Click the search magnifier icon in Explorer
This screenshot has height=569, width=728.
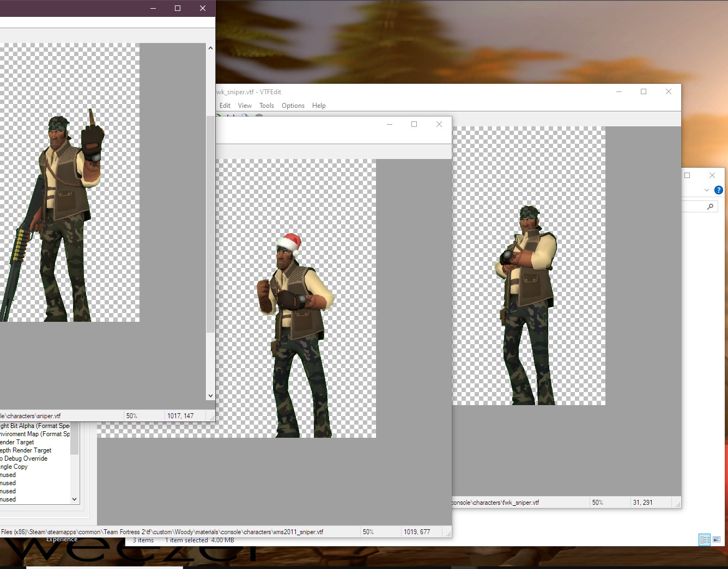click(709, 206)
